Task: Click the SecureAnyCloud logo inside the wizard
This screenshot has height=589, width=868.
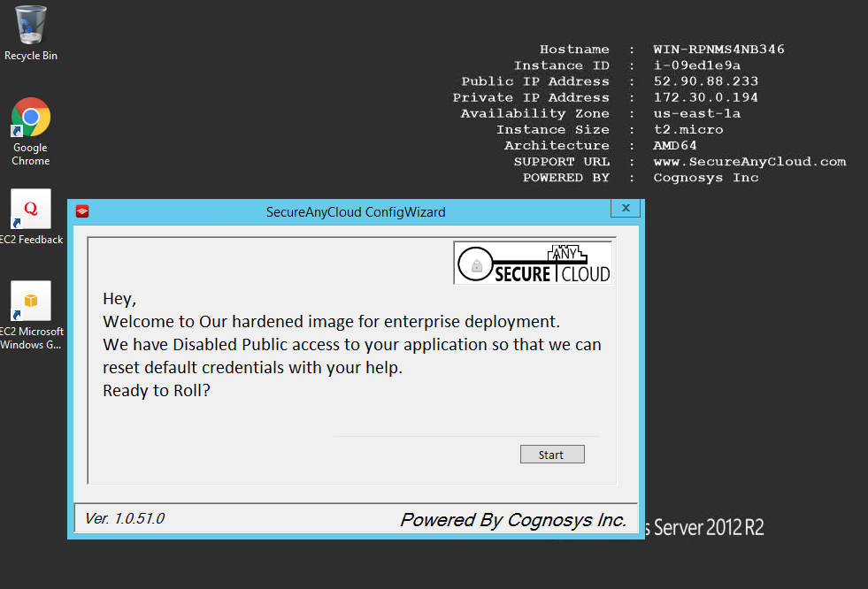Action: 533,262
